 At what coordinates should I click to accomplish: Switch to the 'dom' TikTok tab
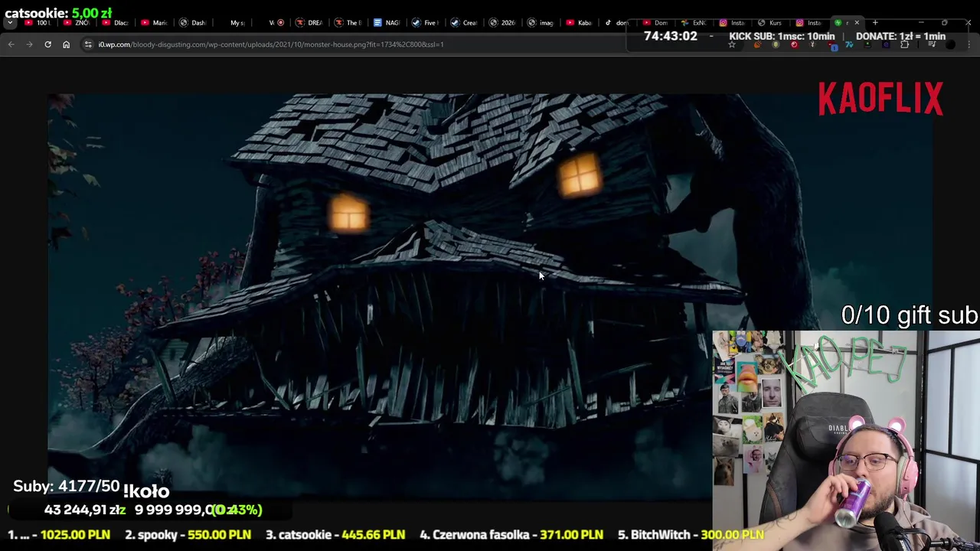pos(617,23)
